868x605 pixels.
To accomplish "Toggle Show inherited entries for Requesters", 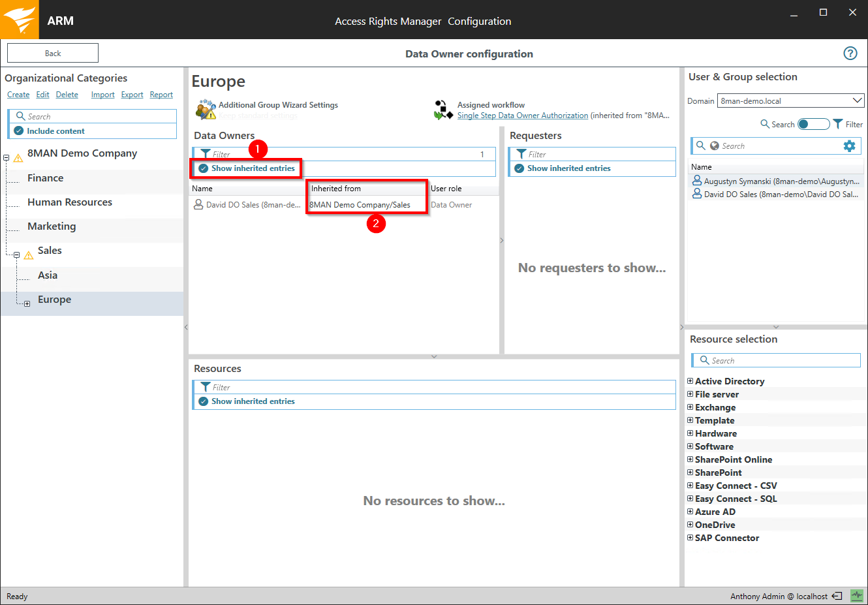I will [x=519, y=168].
